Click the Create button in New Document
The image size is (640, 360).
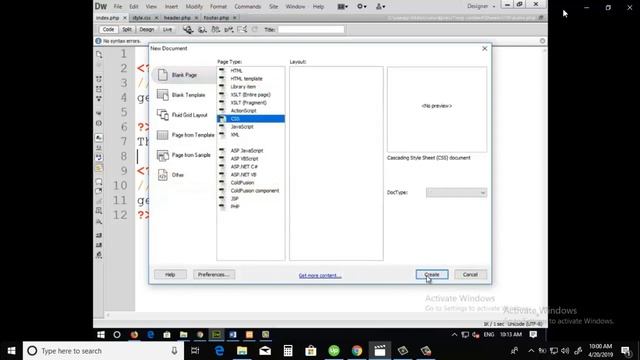coord(432,274)
